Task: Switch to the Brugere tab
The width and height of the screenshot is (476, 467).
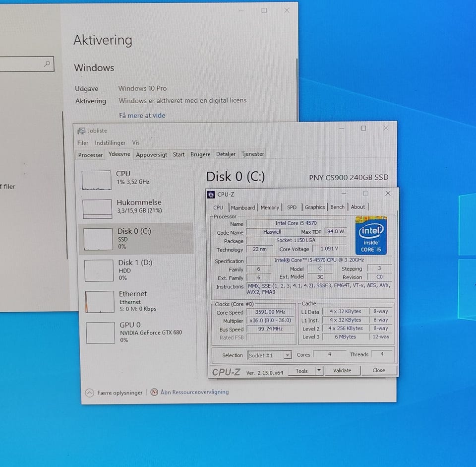Action: tap(200, 154)
